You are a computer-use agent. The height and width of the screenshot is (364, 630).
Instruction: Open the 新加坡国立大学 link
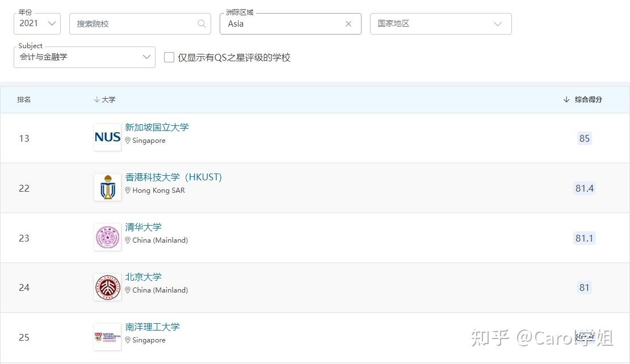tap(157, 127)
